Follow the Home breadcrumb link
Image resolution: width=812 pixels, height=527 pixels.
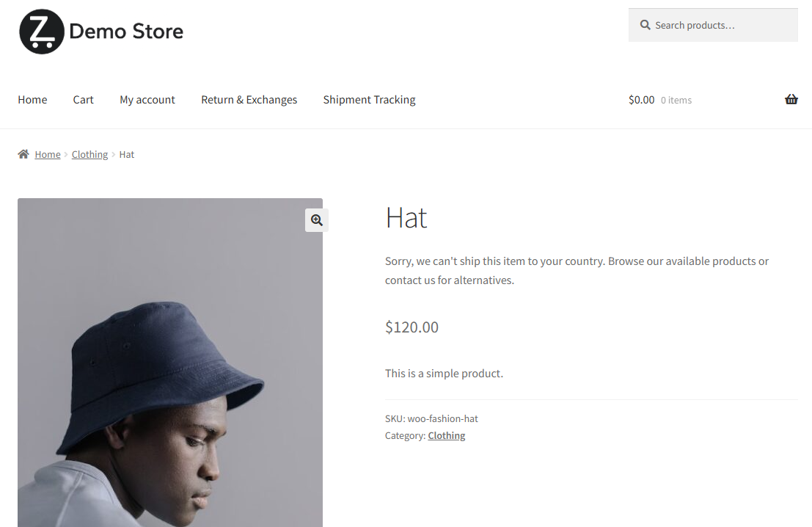pyautogui.click(x=48, y=154)
